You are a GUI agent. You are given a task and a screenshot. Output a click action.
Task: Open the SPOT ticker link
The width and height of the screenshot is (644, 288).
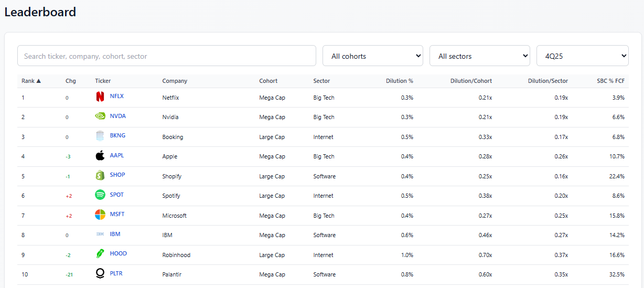[x=117, y=195]
